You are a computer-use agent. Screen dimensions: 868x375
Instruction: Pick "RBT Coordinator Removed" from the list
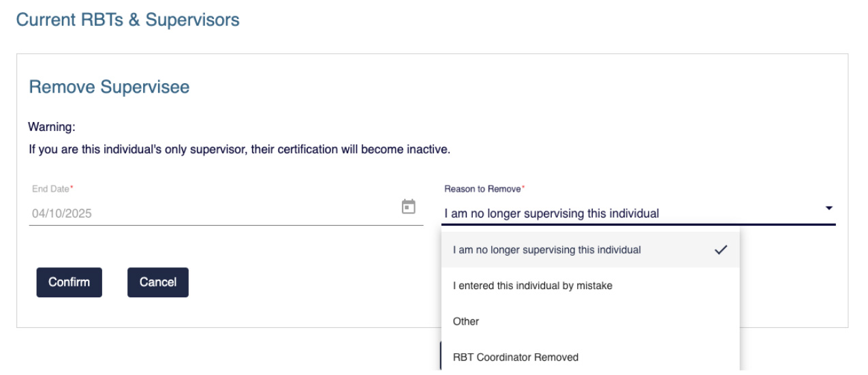pyautogui.click(x=589, y=357)
